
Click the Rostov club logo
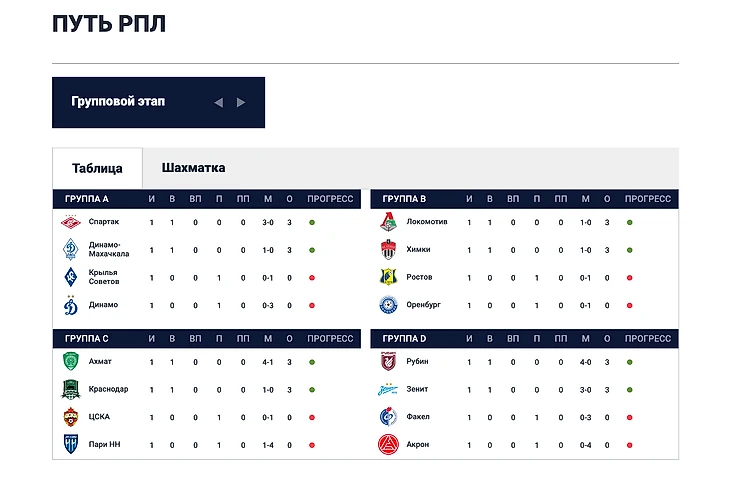tap(389, 277)
